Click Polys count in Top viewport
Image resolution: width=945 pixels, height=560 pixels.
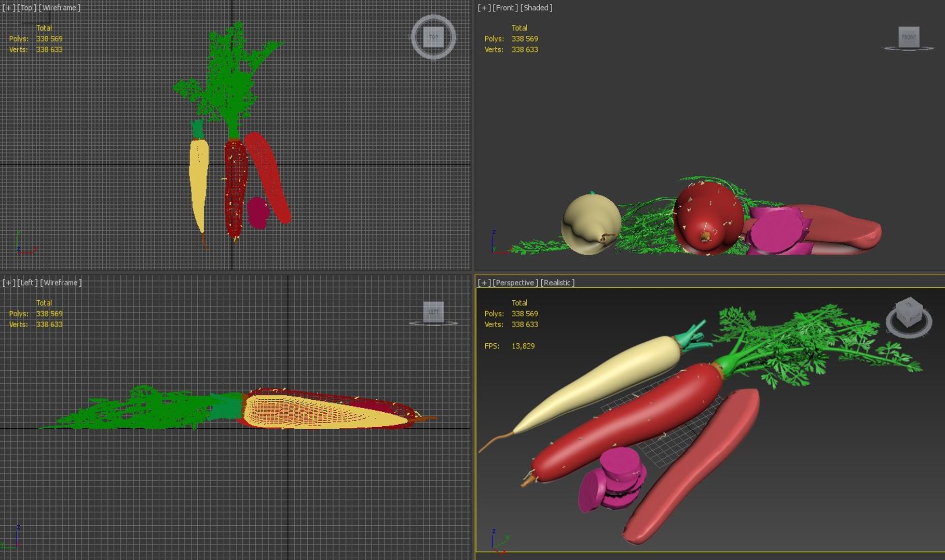(x=49, y=39)
